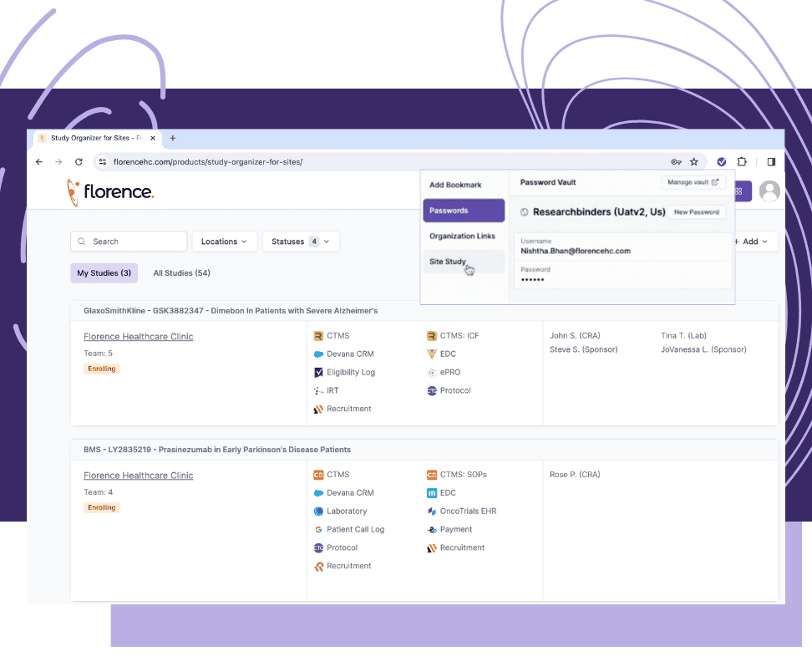Open Devana CRM in BMS study
The height and width of the screenshot is (672, 812).
point(344,493)
